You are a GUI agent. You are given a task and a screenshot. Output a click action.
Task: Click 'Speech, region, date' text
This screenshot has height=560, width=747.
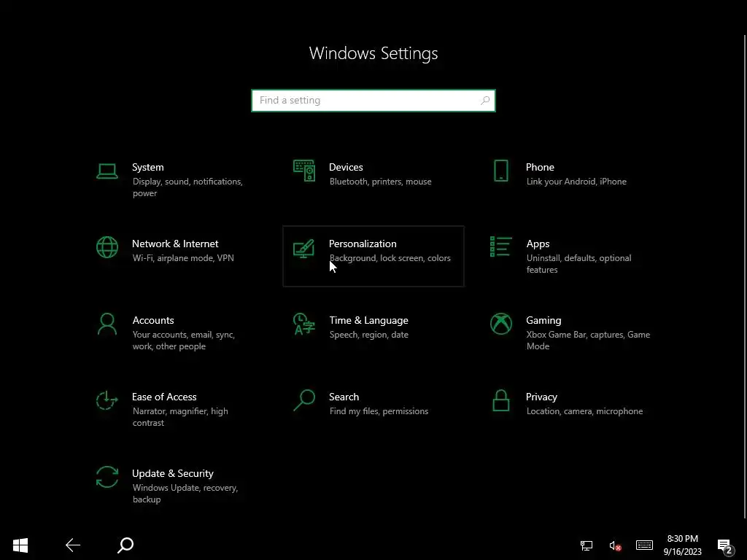tap(368, 335)
